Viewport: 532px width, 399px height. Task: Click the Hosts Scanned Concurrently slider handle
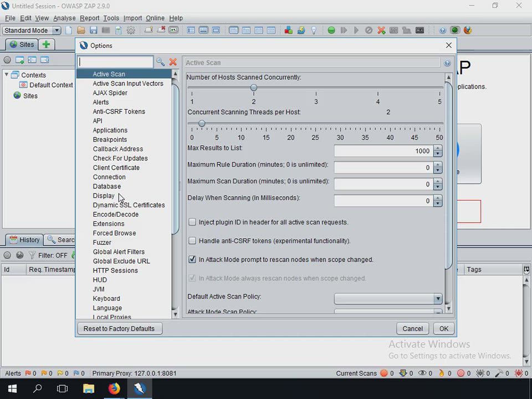coord(254,88)
